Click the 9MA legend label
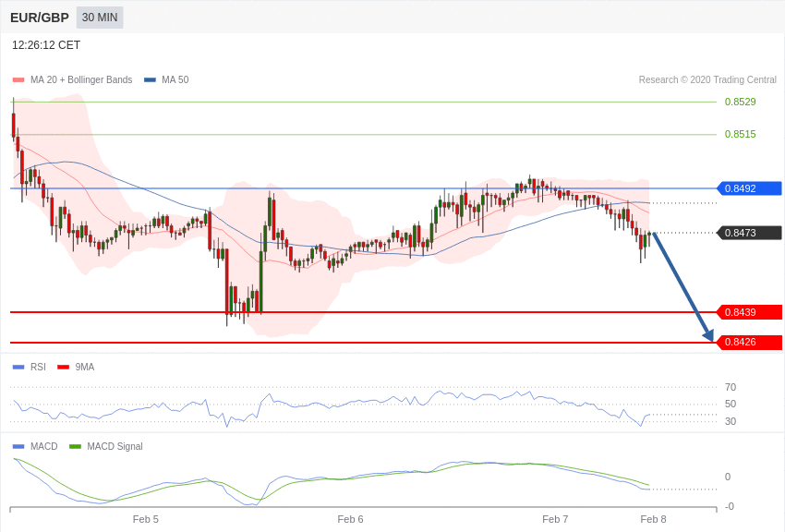Screen dimensions: 785x532 [85, 368]
